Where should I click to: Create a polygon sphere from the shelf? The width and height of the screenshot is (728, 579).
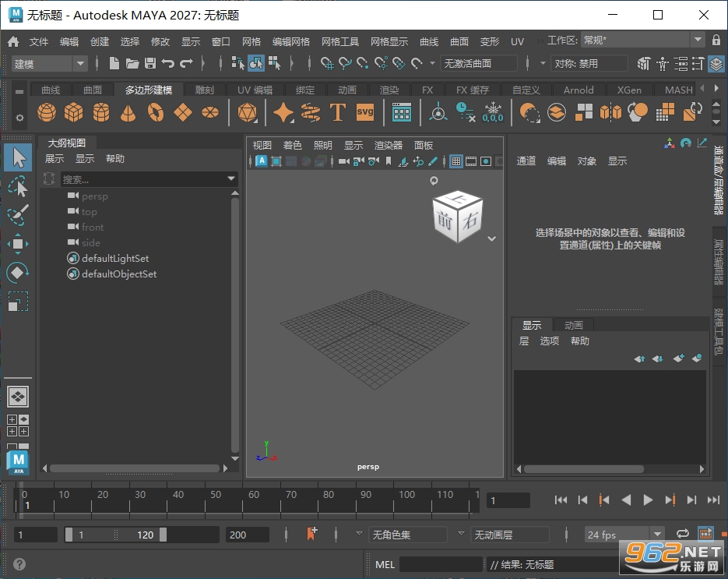click(x=47, y=112)
